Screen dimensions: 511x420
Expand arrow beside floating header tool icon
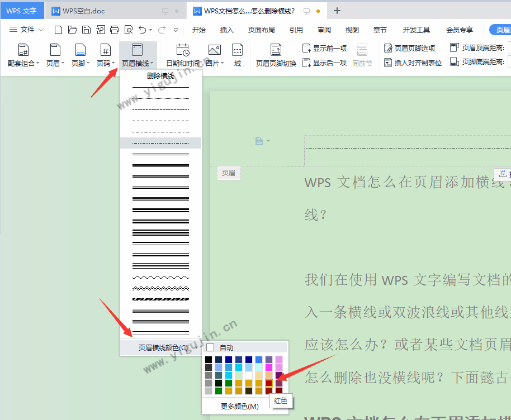(x=268, y=141)
